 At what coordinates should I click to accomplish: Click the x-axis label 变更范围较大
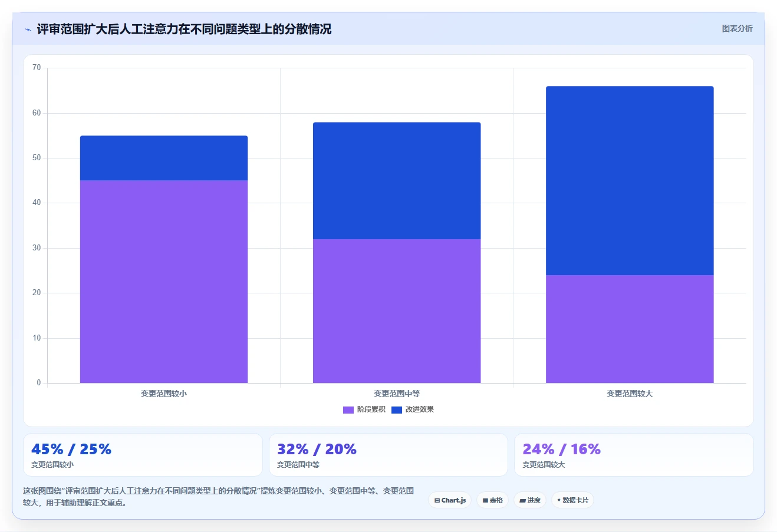pos(630,394)
